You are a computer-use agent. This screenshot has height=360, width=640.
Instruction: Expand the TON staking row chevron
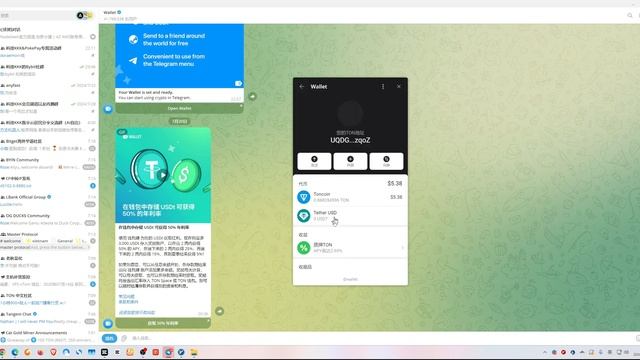coord(402,248)
